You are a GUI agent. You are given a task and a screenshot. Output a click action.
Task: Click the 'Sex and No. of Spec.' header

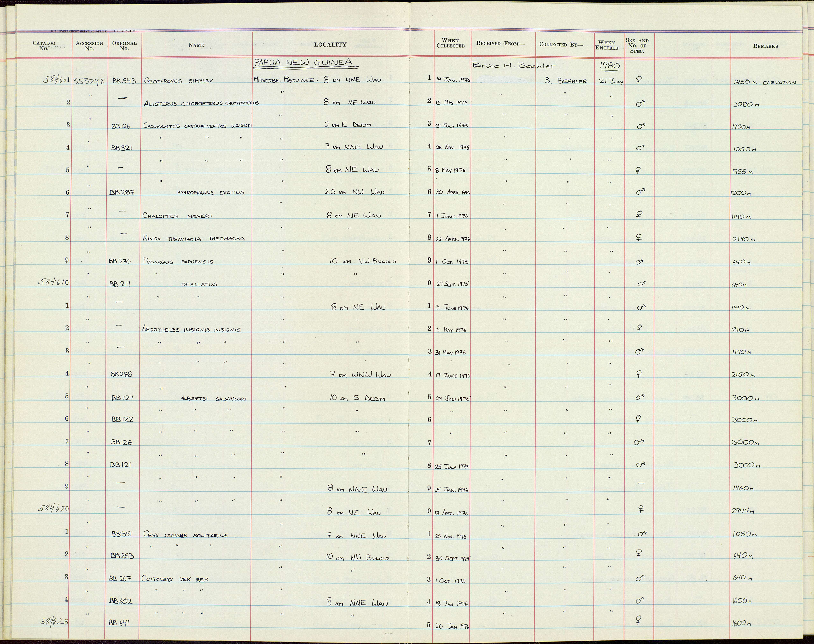637,46
